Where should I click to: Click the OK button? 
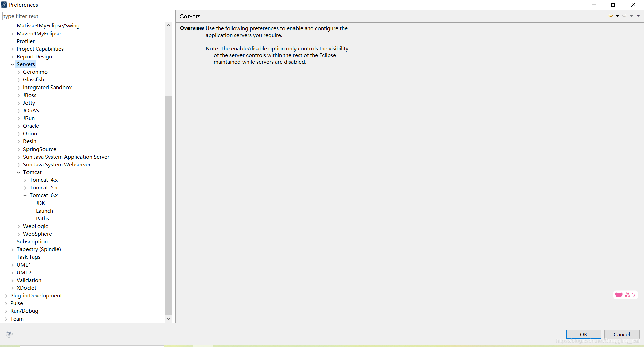[x=584, y=334]
